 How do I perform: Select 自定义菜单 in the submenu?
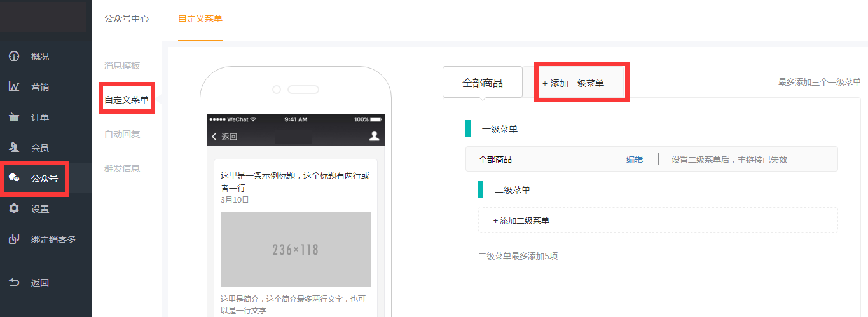coord(127,100)
